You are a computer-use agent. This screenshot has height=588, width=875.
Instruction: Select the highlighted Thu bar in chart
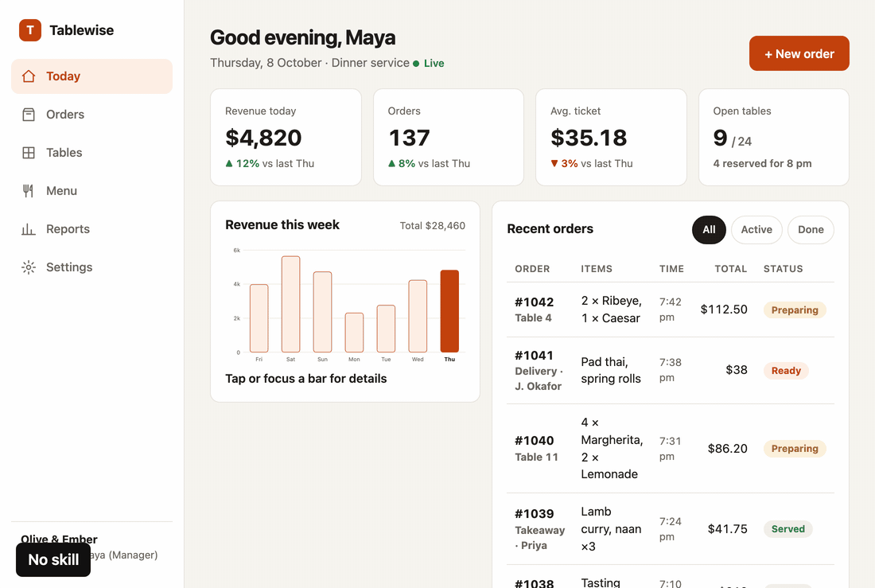pyautogui.click(x=449, y=311)
